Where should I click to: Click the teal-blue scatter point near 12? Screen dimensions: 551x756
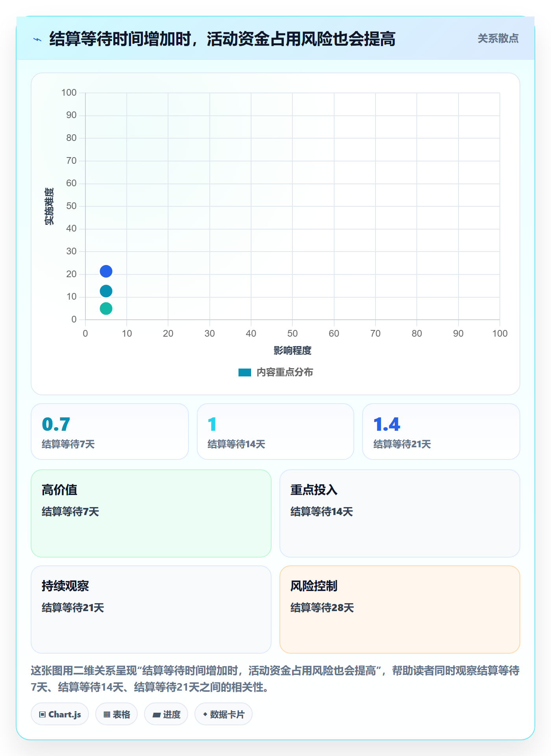pos(106,291)
